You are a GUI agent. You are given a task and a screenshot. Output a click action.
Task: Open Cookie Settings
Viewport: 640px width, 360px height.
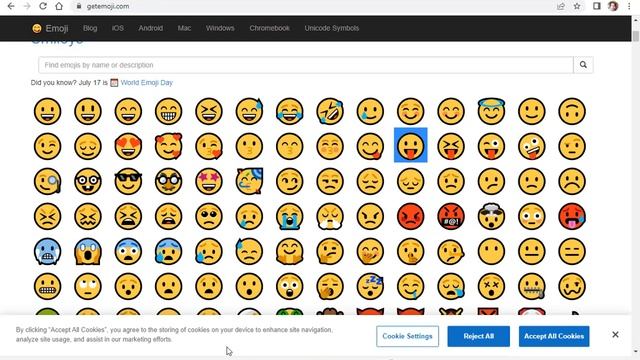pos(407,336)
